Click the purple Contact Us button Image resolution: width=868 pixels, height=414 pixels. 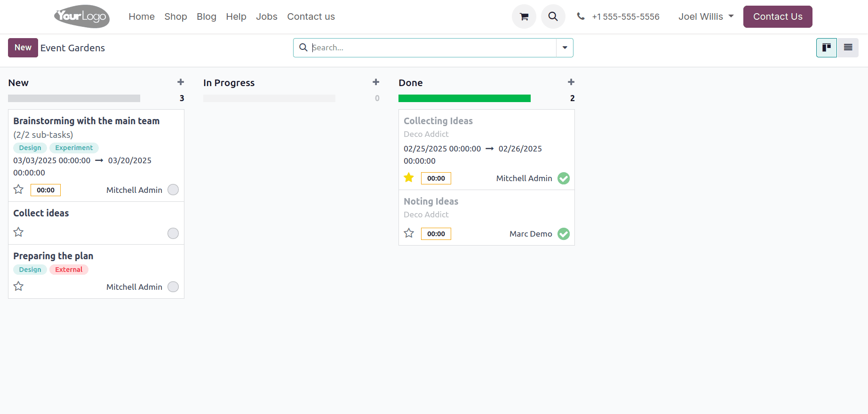tap(777, 16)
